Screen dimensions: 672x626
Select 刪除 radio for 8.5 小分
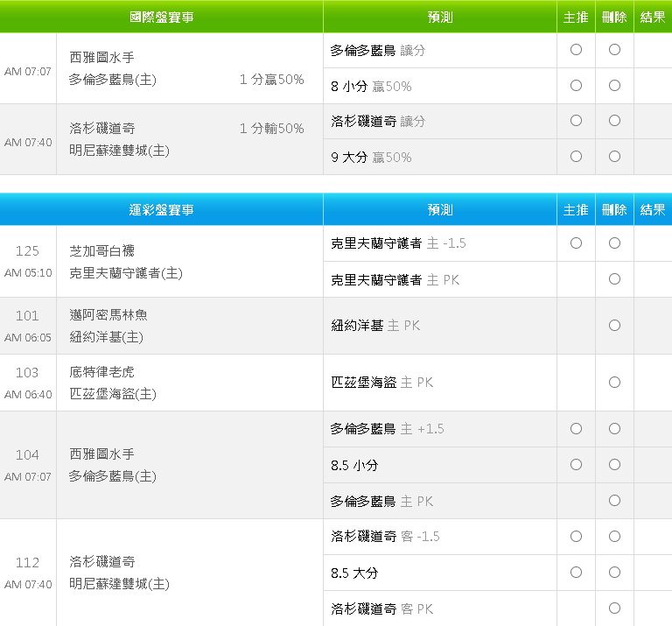coord(614,464)
